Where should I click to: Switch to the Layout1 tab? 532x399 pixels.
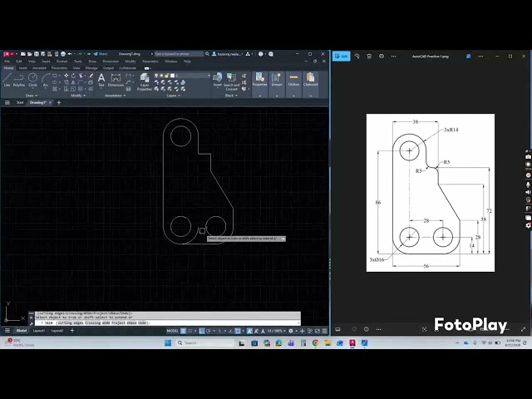pos(39,331)
